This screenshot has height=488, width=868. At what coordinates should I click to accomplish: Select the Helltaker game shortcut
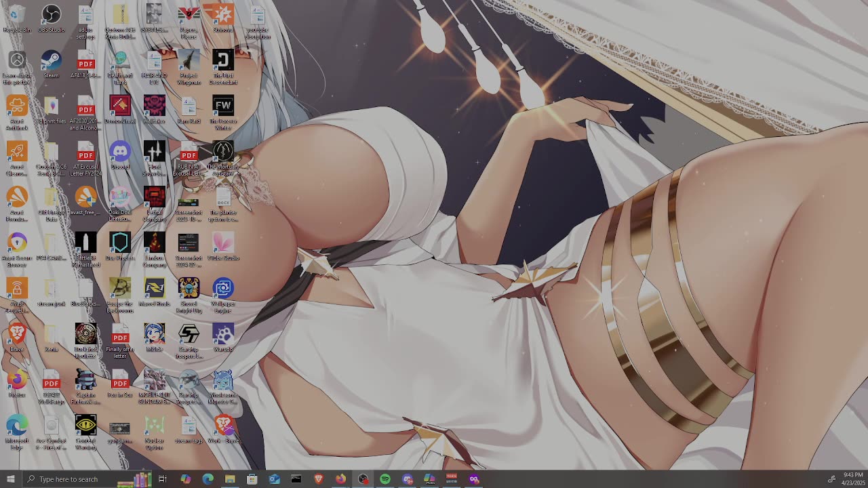point(154,110)
